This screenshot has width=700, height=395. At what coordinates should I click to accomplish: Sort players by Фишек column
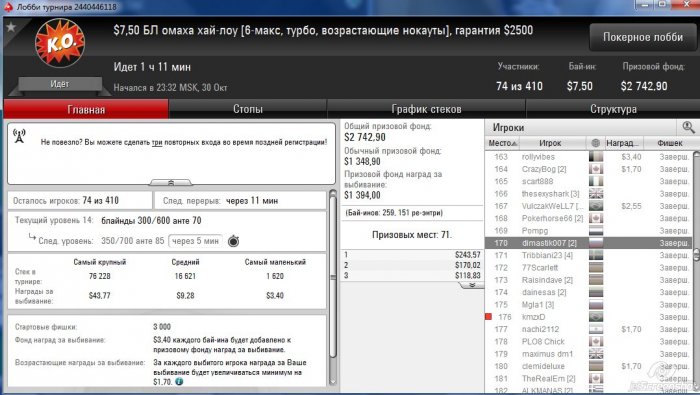click(x=670, y=143)
